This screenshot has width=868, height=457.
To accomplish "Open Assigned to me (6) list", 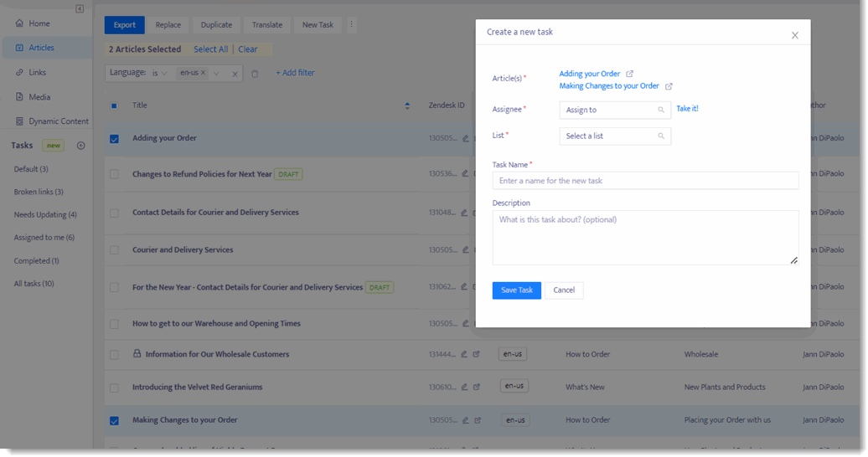I will point(44,238).
